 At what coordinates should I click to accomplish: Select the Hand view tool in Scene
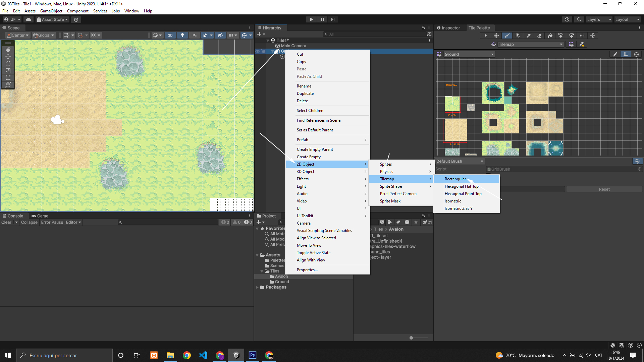(8, 49)
